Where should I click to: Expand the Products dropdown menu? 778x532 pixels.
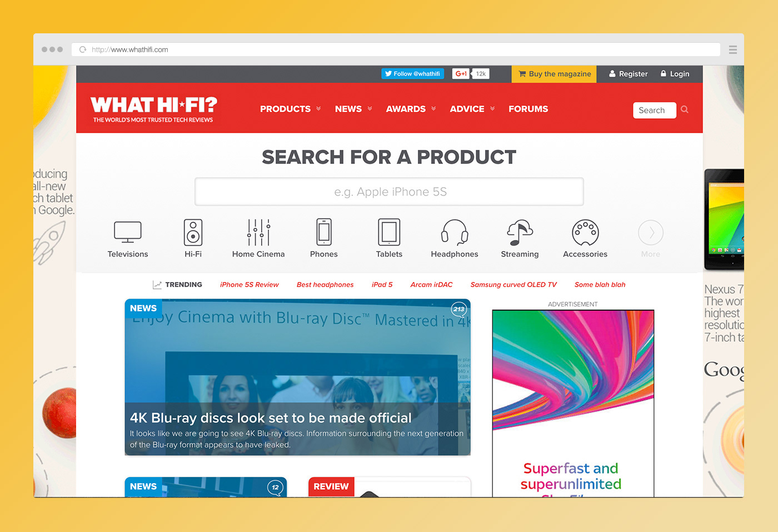coord(291,109)
